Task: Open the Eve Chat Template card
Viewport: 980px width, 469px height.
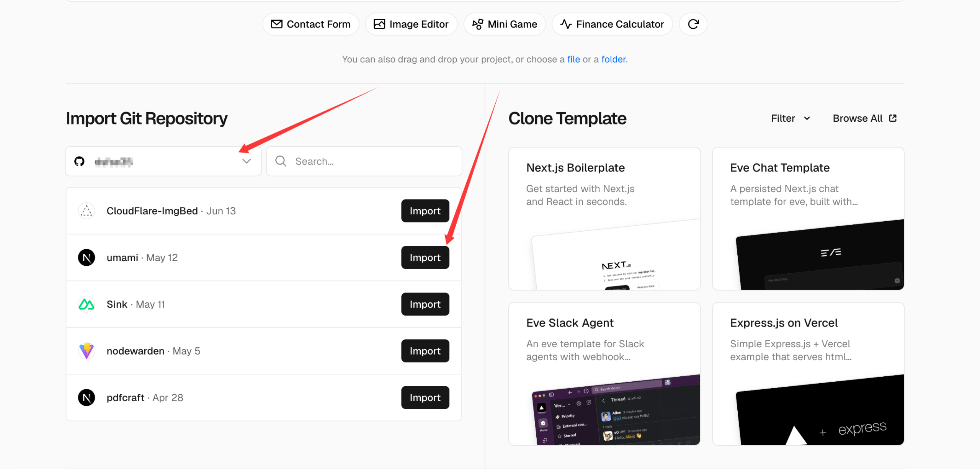Action: [808, 219]
